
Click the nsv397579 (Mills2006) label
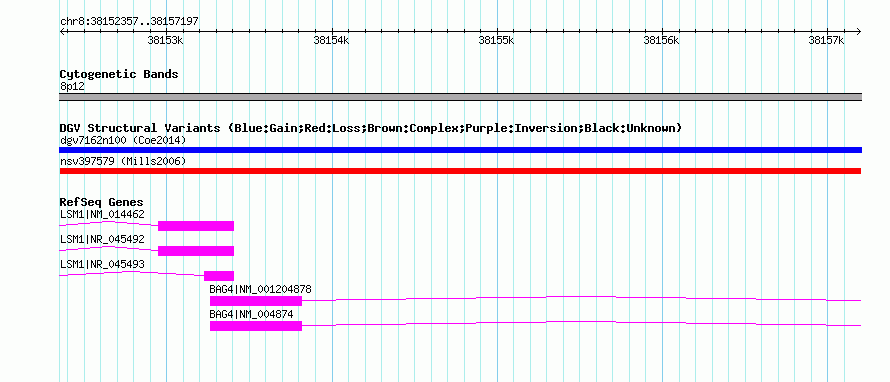coord(123,162)
